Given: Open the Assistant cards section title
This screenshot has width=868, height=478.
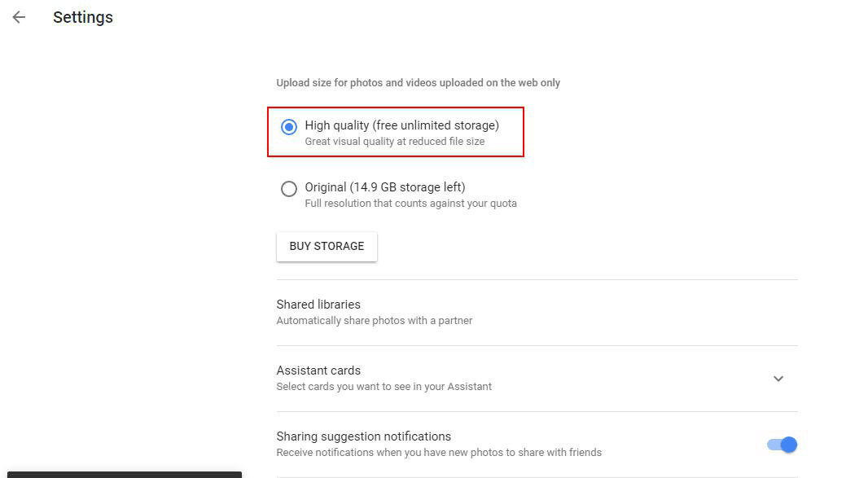Looking at the screenshot, I should [318, 371].
